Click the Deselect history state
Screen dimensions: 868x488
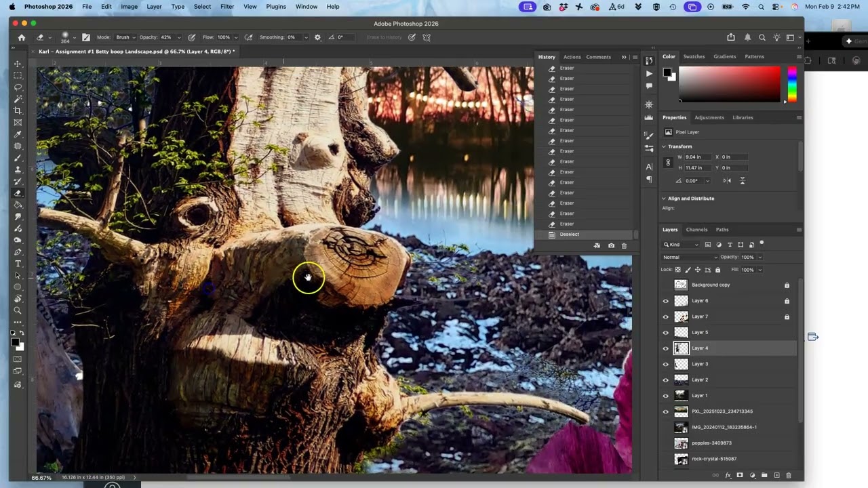[x=569, y=235]
